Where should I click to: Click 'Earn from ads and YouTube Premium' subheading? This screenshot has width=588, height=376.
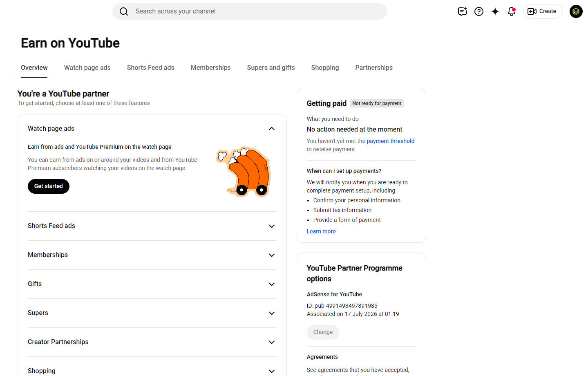click(100, 147)
